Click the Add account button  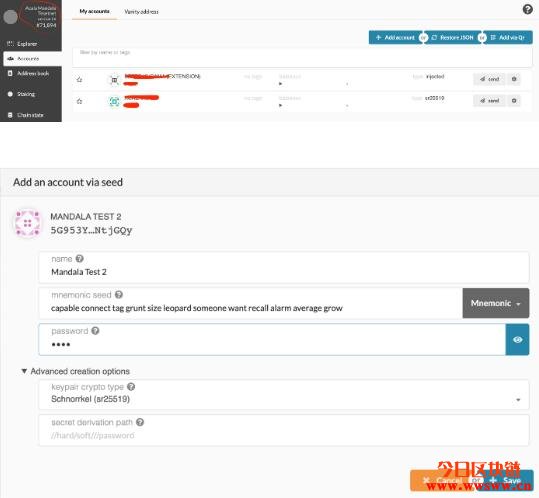click(x=395, y=37)
